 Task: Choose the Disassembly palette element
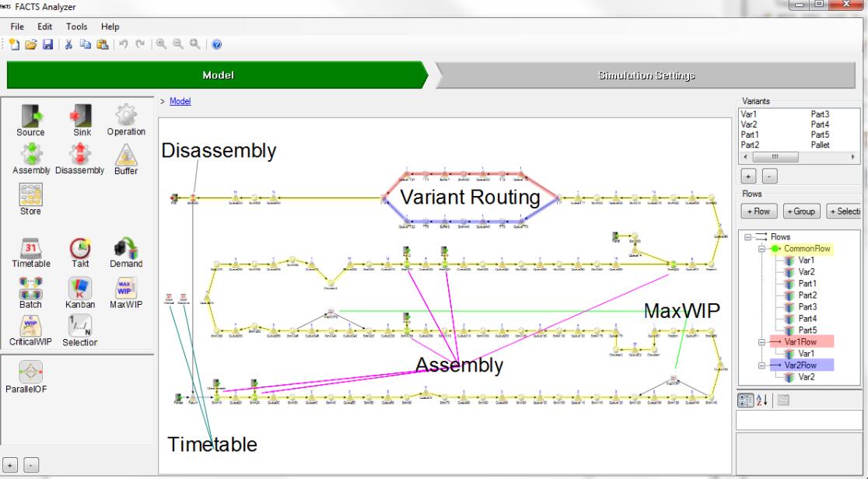click(79, 159)
